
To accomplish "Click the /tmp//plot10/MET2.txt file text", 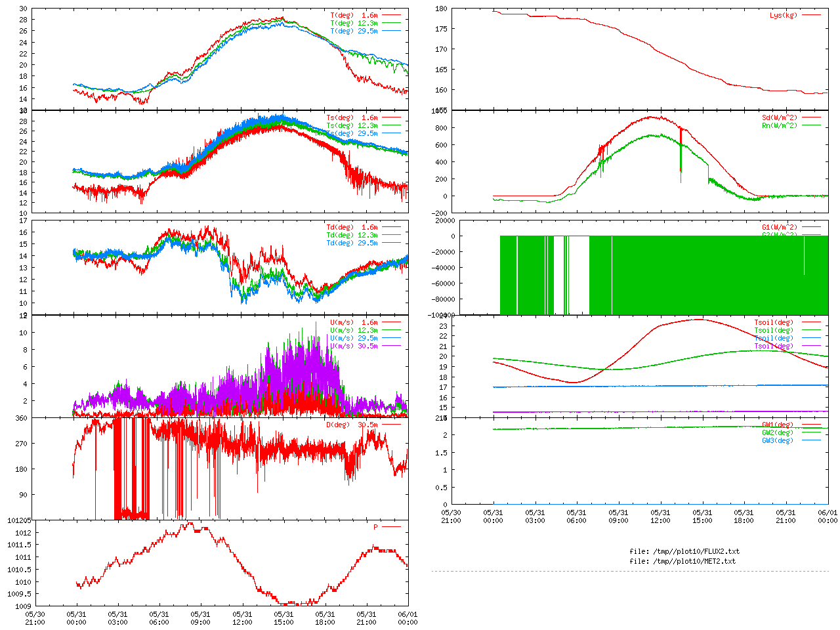I will click(x=682, y=561).
